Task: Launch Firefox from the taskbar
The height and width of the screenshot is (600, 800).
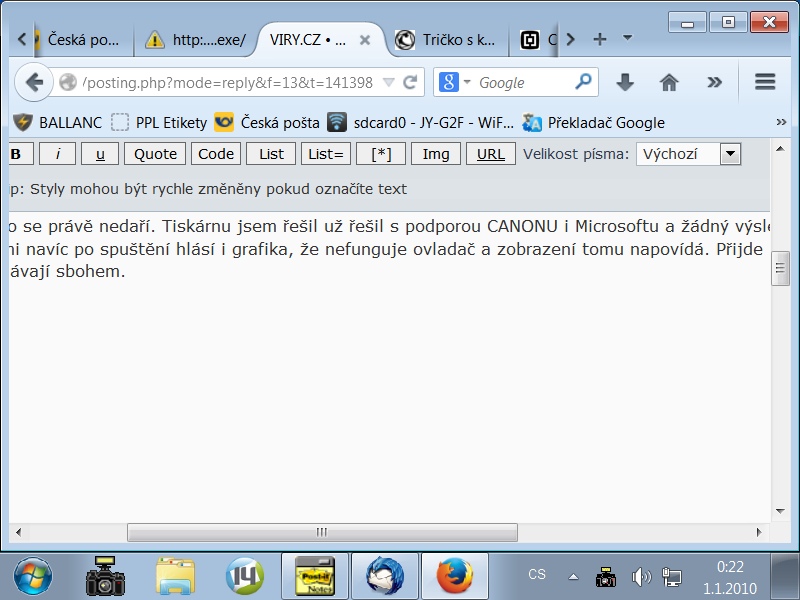Action: click(455, 576)
